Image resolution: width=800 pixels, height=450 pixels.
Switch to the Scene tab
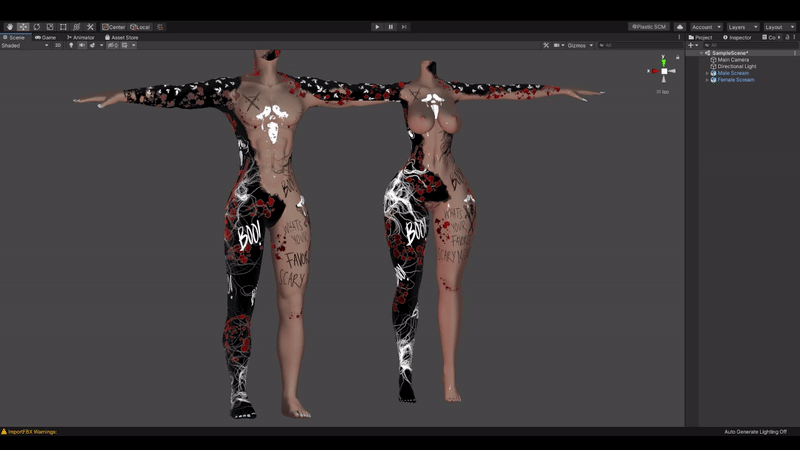(x=14, y=37)
